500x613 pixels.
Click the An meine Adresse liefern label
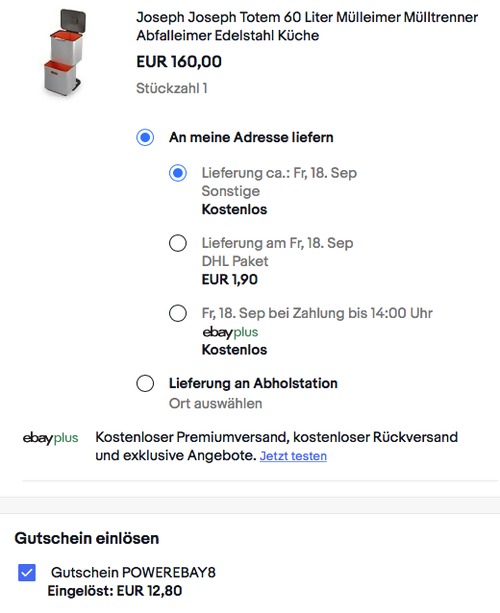click(251, 138)
